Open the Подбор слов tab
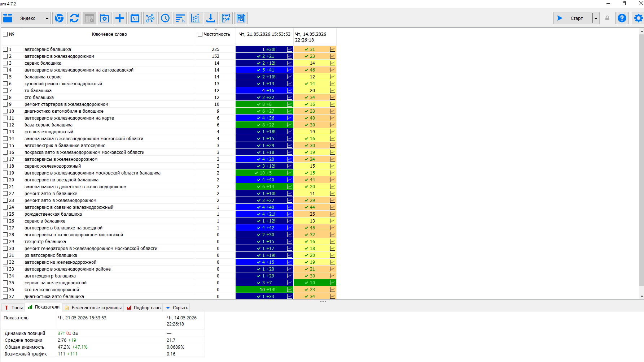This screenshot has width=644, height=362. coord(144,307)
